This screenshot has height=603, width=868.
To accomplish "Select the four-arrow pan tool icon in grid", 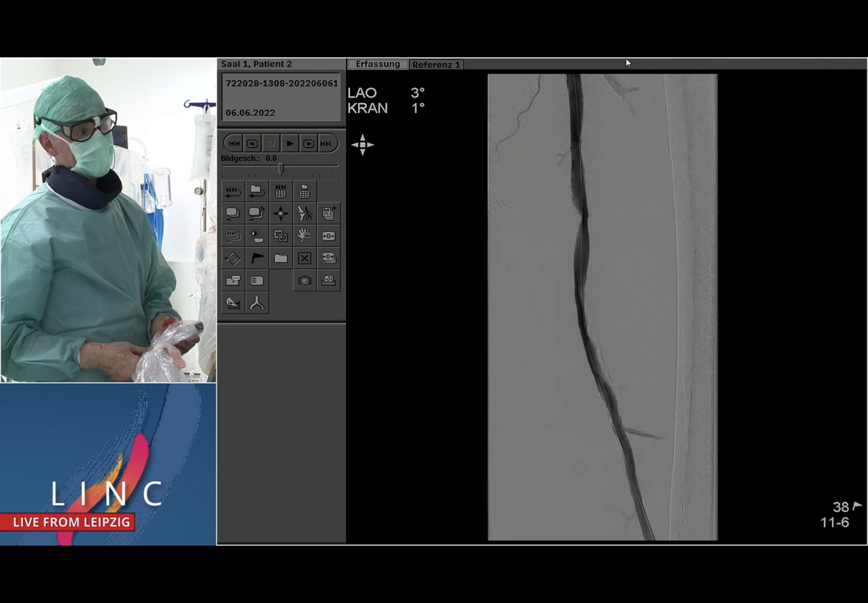I will click(281, 214).
